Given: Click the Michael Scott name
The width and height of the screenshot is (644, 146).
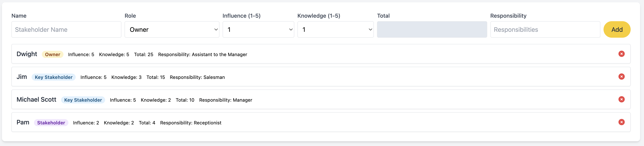Looking at the screenshot, I should [36, 99].
